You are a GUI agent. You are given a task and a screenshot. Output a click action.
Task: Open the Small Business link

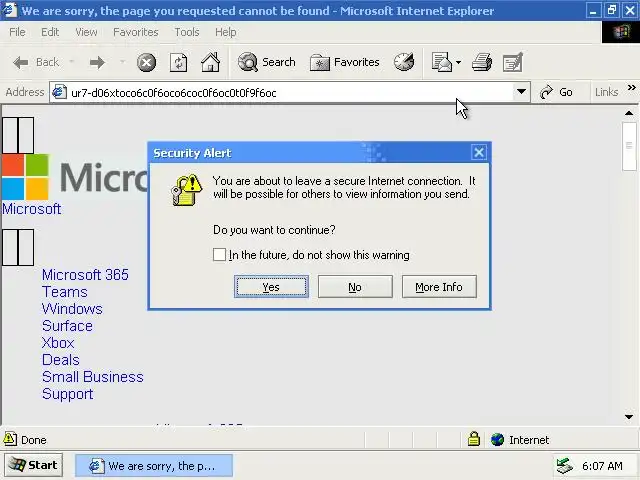point(93,377)
